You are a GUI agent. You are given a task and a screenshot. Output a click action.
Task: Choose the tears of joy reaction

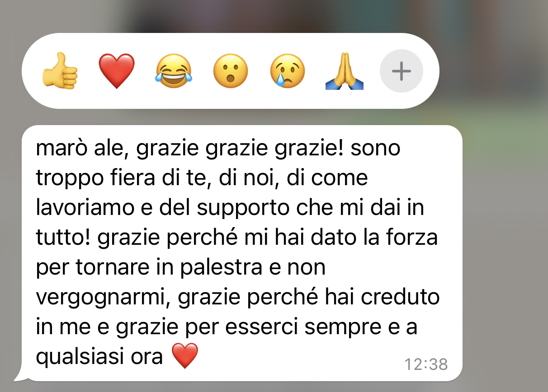click(174, 71)
